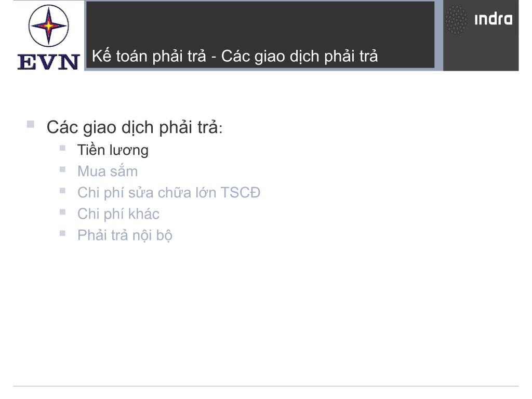The image size is (532, 399).
Task: Click the bullet square before 'Chi phí khác'
Action: (x=62, y=212)
